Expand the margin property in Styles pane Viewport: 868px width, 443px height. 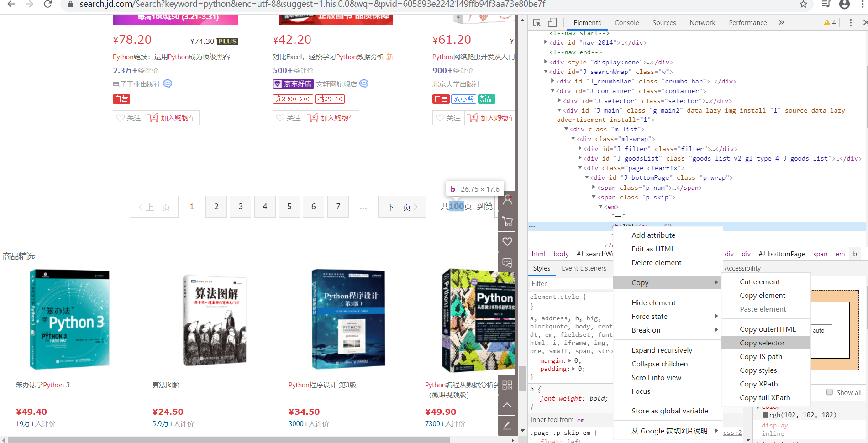click(x=569, y=360)
